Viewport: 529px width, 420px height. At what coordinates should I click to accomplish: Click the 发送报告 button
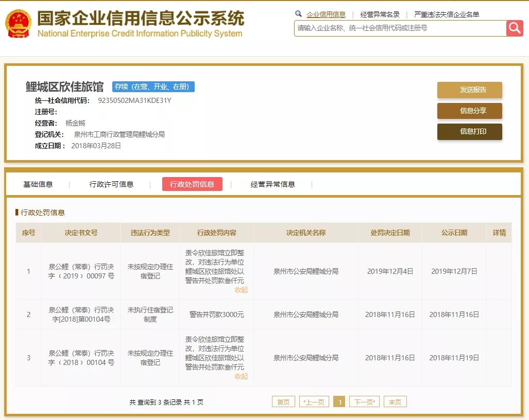click(470, 90)
